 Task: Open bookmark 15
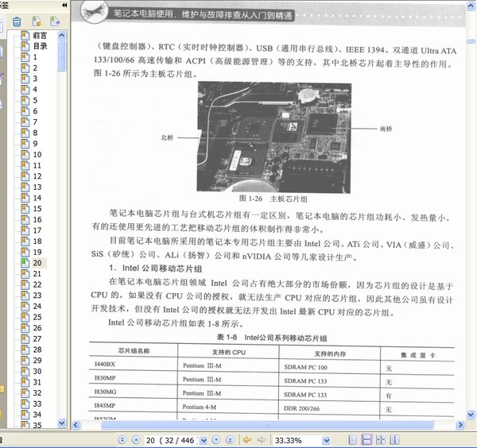pyautogui.click(x=37, y=209)
